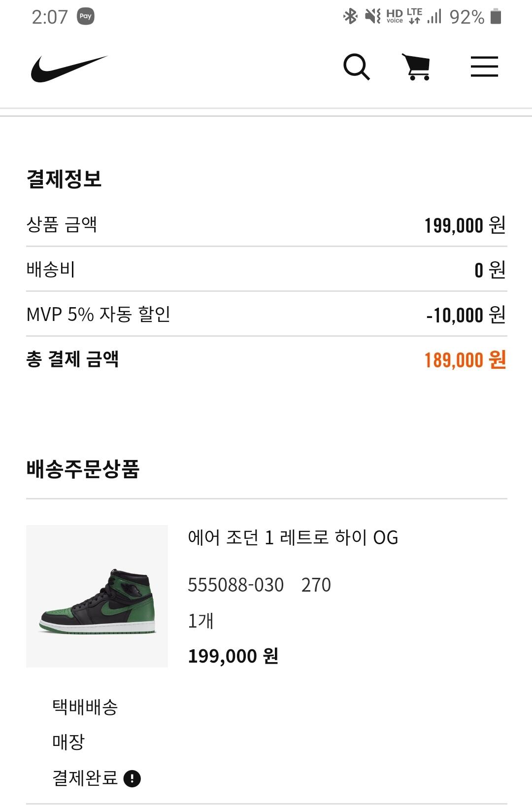Tap the 총 결제 금액 189,000 원 amount
This screenshot has width=532, height=812.
465,360
